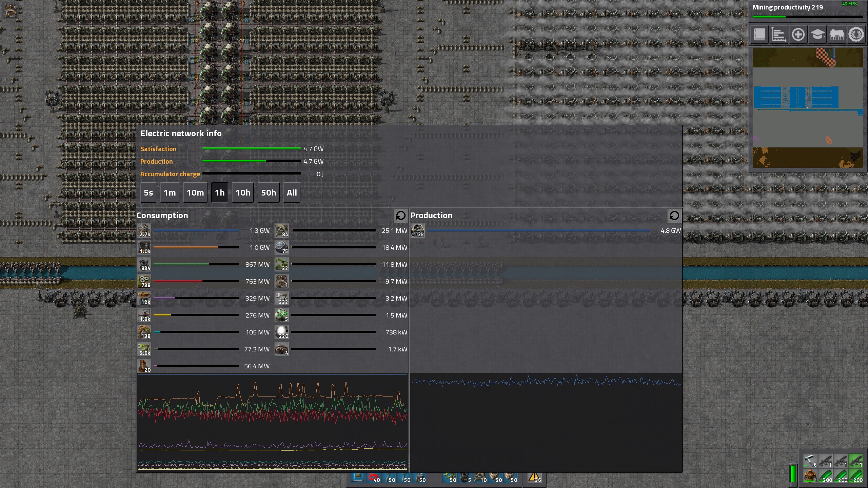
Task: Select the 1.0k consumer using 1.0 GW
Action: [144, 247]
